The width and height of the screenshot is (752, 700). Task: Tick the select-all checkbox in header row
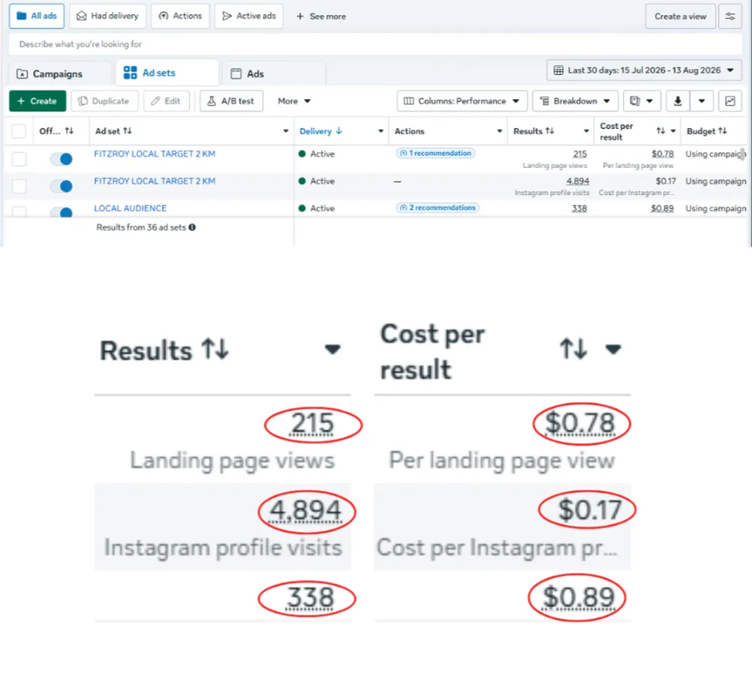[19, 131]
